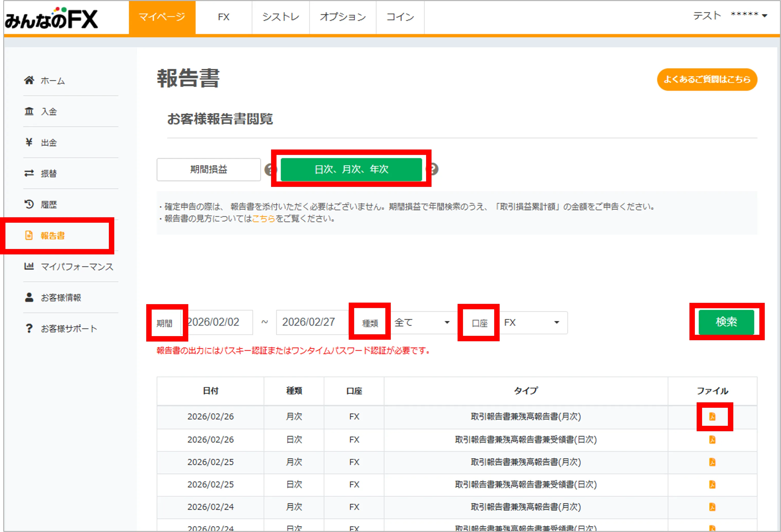The width and height of the screenshot is (781, 532).
Task: Click the question mark icon beside お客様サポート
Action: 29,328
